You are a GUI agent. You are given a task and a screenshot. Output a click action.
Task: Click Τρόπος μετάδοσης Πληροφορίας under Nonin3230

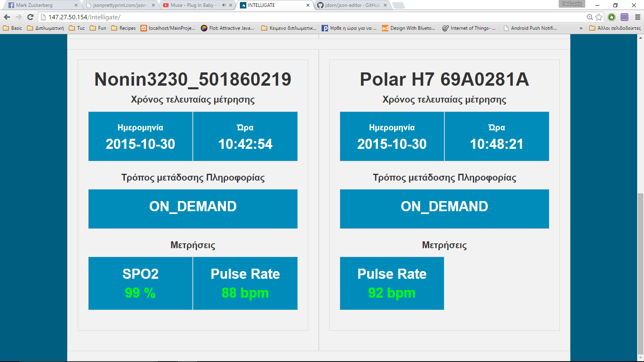click(x=193, y=177)
